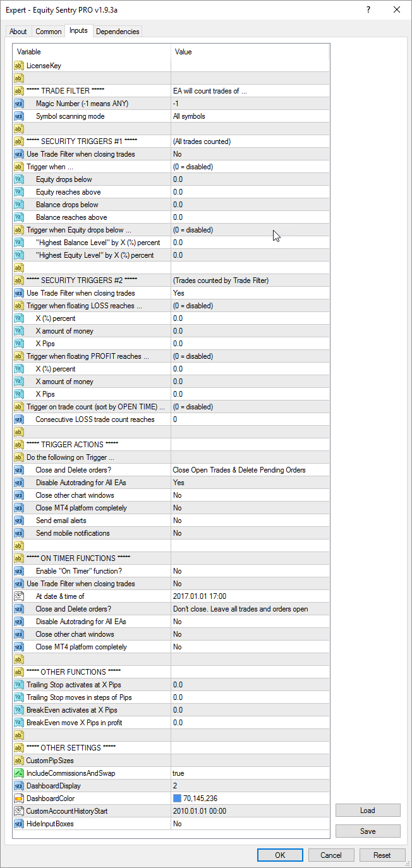
Task: Click the icon beside Send mobile notifications
Action: (x=18, y=533)
